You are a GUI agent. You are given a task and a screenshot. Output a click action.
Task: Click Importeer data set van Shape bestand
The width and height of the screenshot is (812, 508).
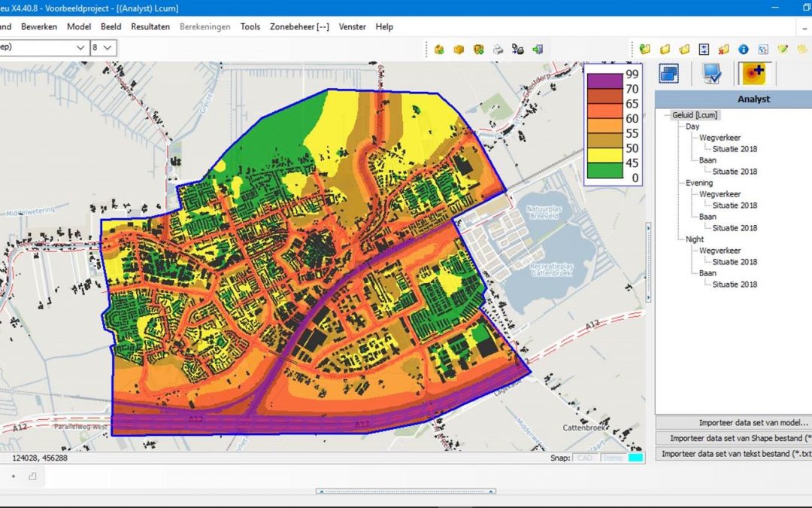[x=733, y=439]
